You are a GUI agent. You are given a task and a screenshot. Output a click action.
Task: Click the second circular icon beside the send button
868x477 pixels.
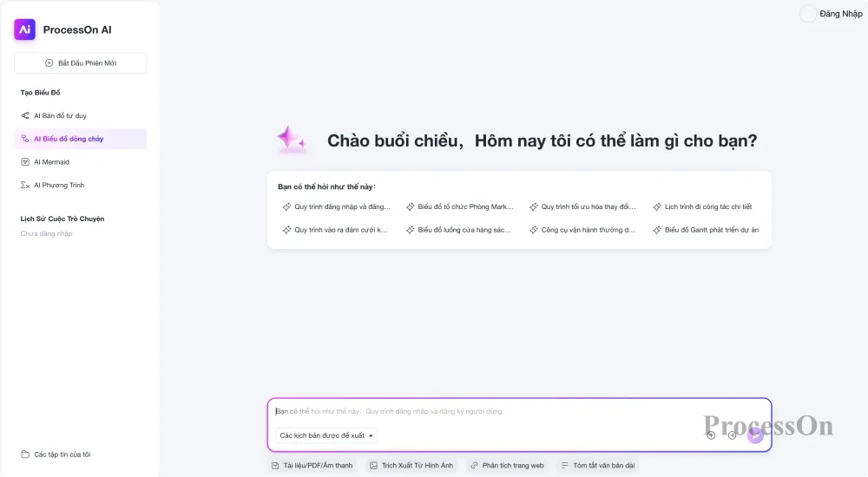tap(732, 435)
